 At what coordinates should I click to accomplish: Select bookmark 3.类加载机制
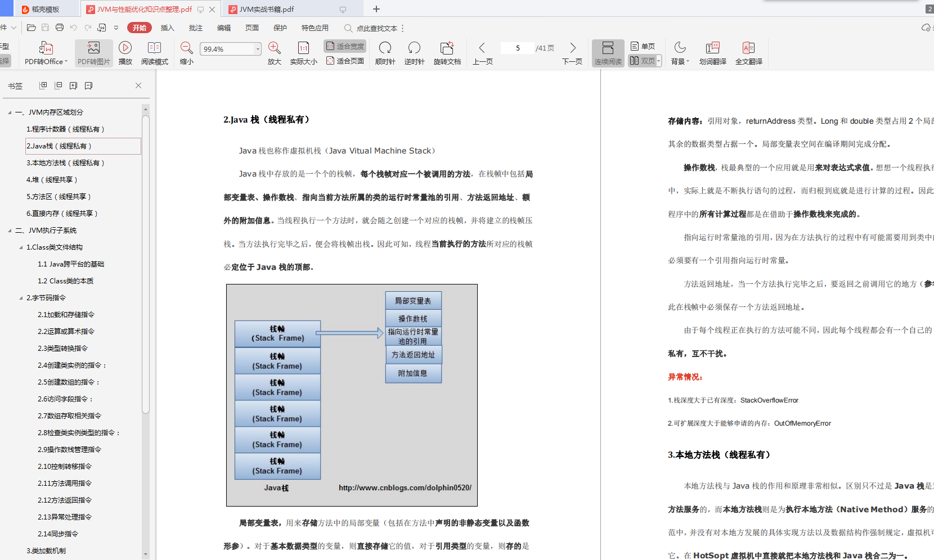click(46, 551)
